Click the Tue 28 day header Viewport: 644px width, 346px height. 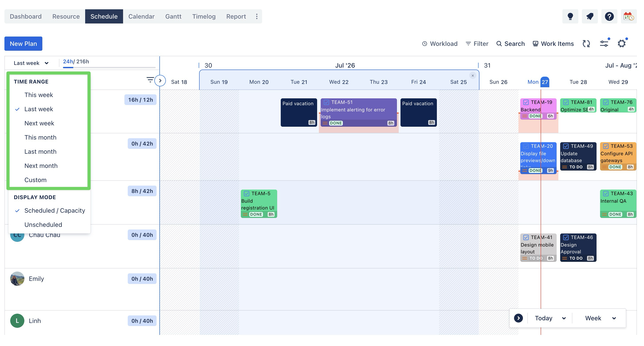pyautogui.click(x=578, y=82)
